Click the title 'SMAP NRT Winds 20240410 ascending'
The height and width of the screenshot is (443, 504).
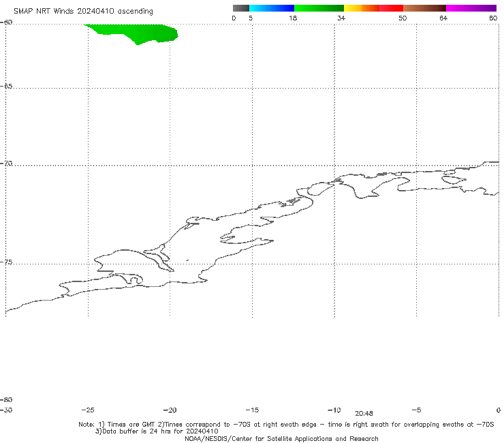coord(83,12)
